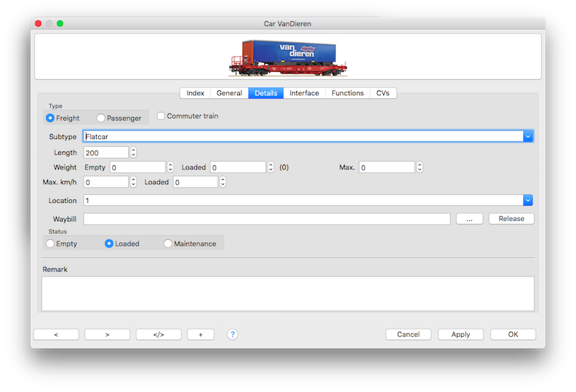Image resolution: width=576 pixels, height=392 pixels.
Task: Enable the Commuter train checkbox
Action: click(161, 116)
